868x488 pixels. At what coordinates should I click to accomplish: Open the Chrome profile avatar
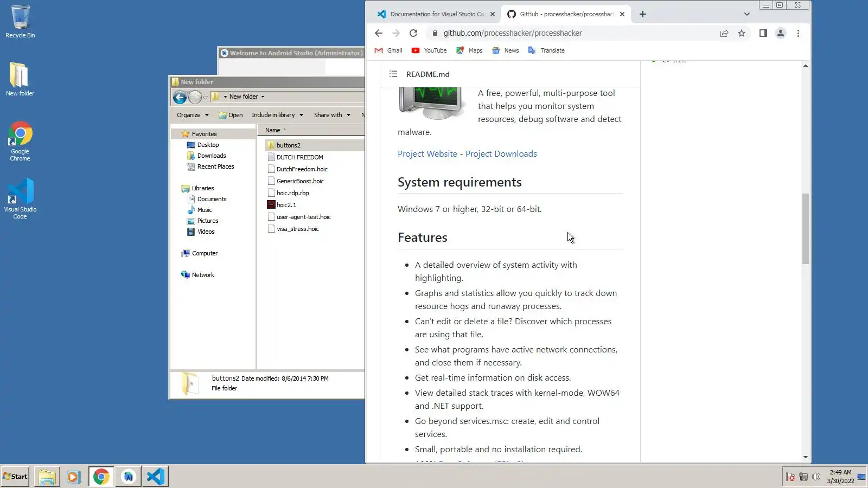point(781,33)
